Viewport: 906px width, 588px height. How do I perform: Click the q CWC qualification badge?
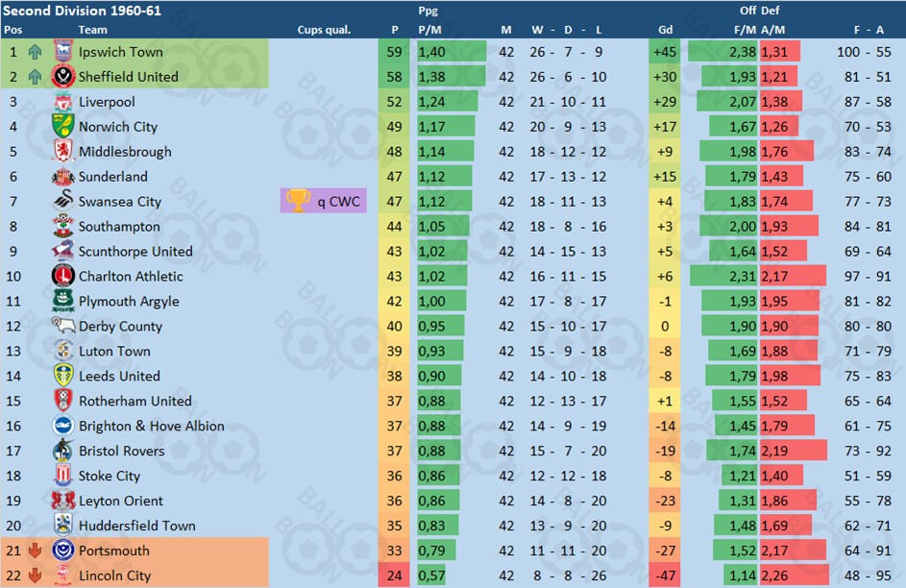click(x=324, y=201)
